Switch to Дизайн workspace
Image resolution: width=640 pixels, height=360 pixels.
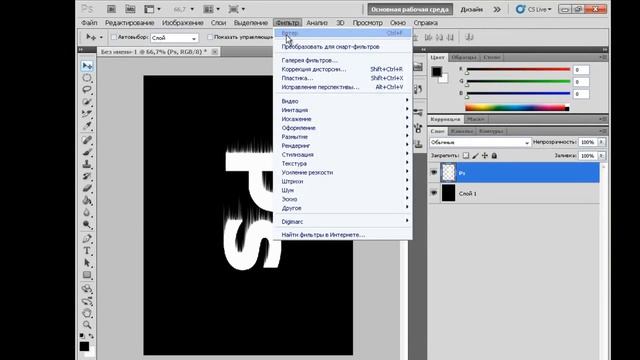pyautogui.click(x=471, y=9)
